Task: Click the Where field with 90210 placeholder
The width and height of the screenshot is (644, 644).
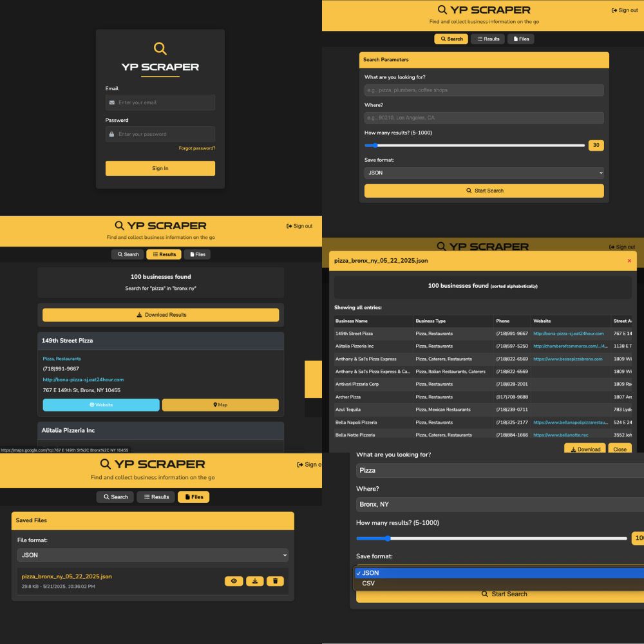Action: coord(484,117)
